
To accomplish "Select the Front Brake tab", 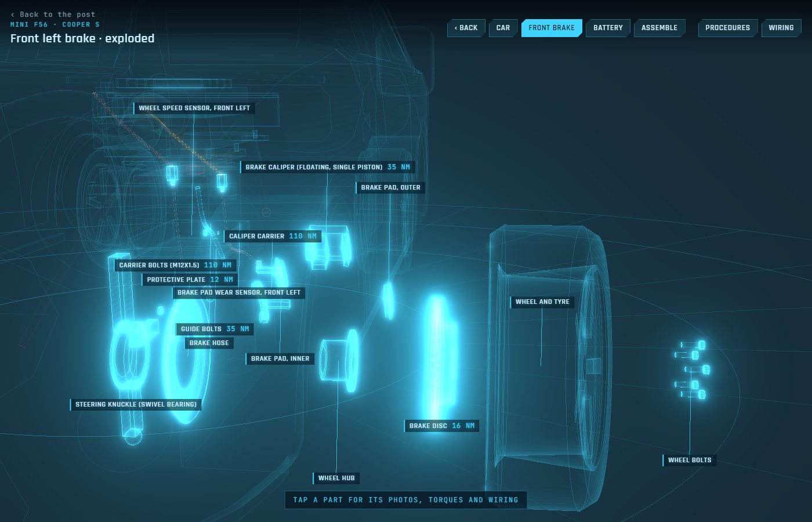I will (552, 28).
